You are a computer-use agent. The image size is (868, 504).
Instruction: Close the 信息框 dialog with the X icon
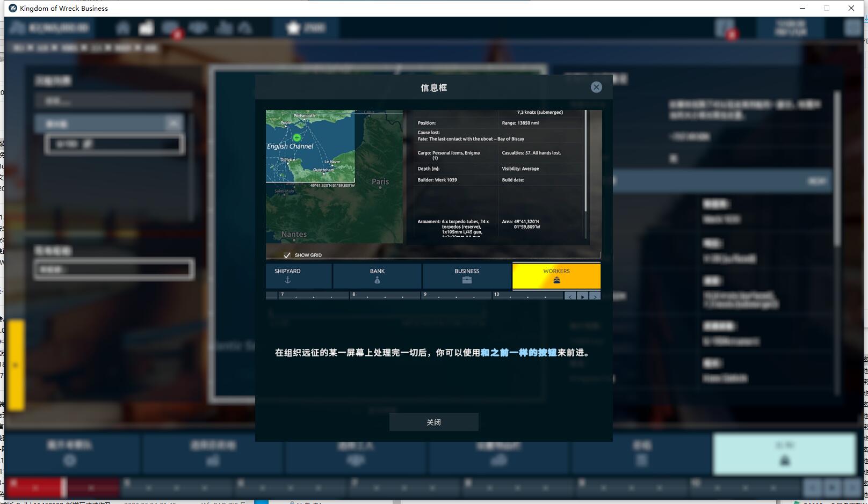pyautogui.click(x=596, y=87)
